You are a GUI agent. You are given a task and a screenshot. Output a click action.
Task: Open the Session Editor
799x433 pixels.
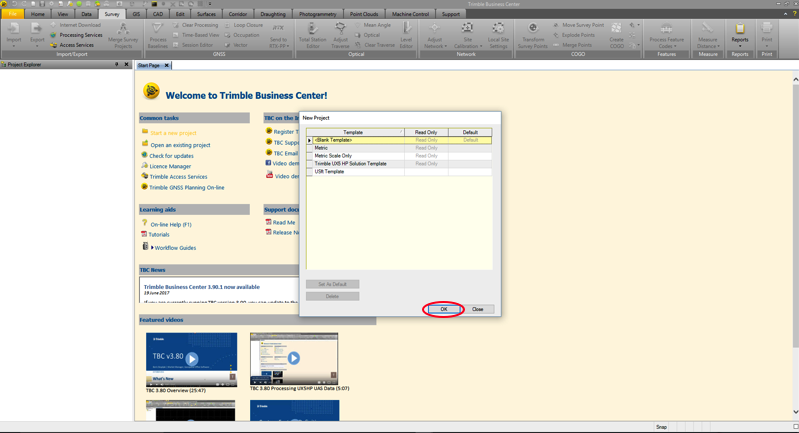[x=193, y=45]
